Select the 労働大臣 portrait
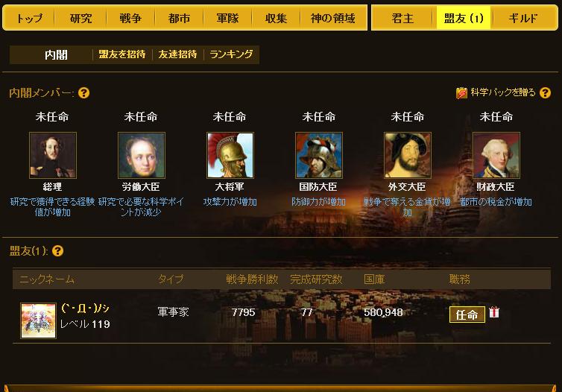The image size is (562, 392). pos(142,155)
